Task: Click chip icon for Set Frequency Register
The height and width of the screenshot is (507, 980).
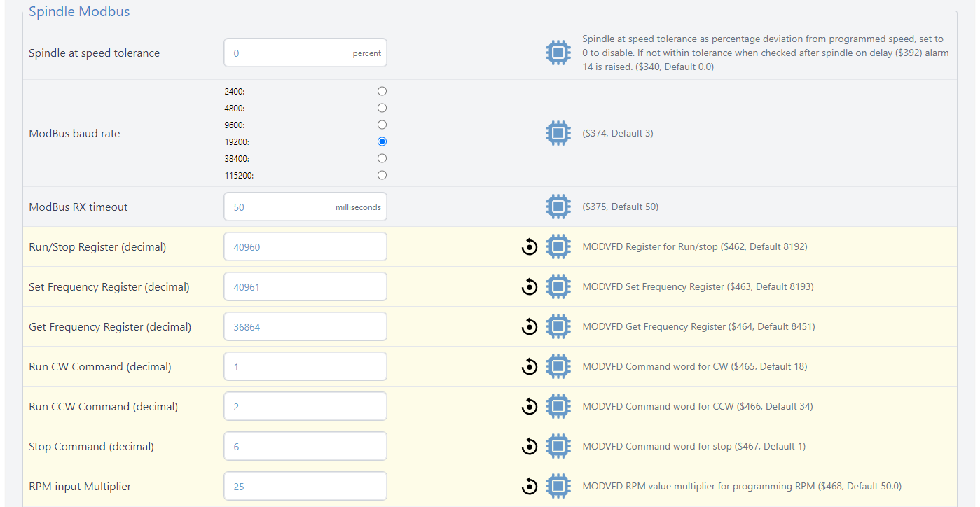Action: pos(558,286)
